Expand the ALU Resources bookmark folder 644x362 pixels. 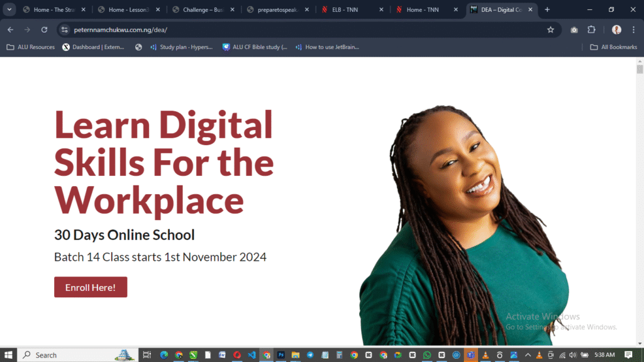tap(30, 47)
